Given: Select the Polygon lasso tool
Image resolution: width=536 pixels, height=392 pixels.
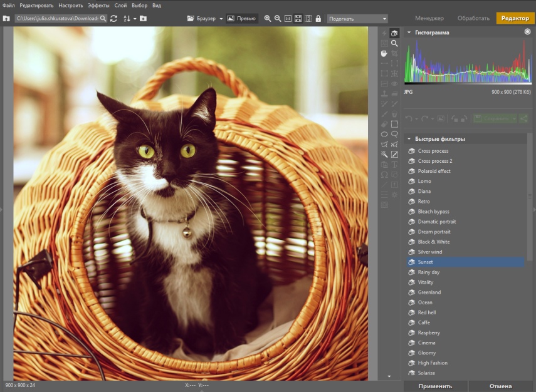Looking at the screenshot, I should [x=384, y=144].
